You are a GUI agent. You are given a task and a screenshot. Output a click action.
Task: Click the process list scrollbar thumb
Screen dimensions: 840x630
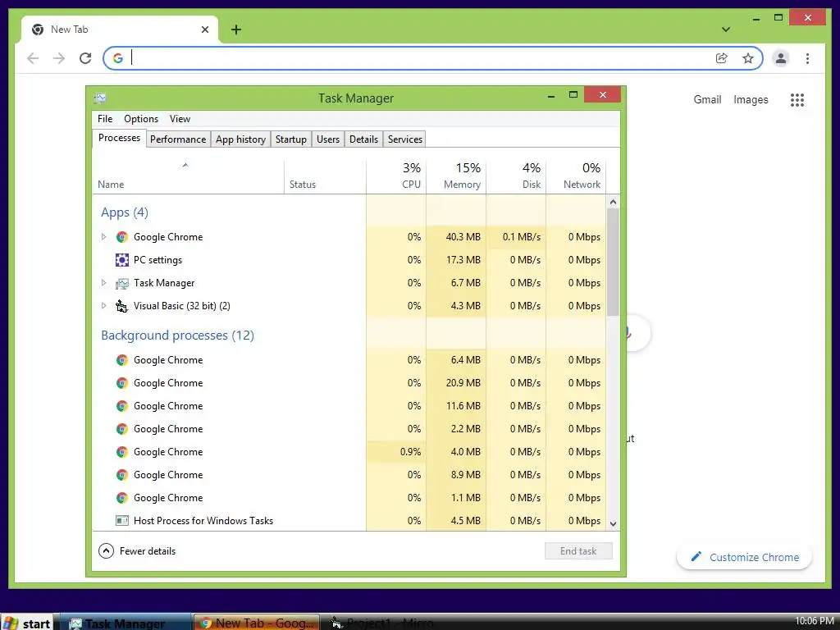[613, 262]
